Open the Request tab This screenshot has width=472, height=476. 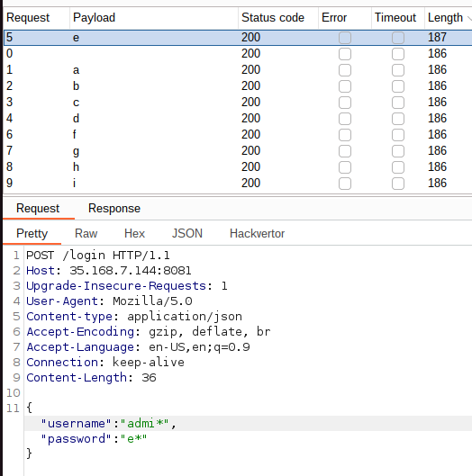(x=38, y=209)
